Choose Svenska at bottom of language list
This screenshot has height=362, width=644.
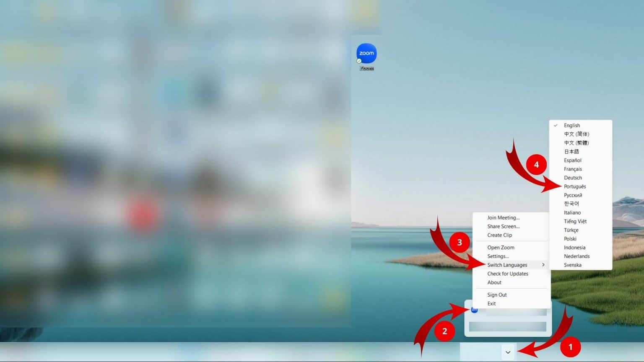(x=572, y=265)
